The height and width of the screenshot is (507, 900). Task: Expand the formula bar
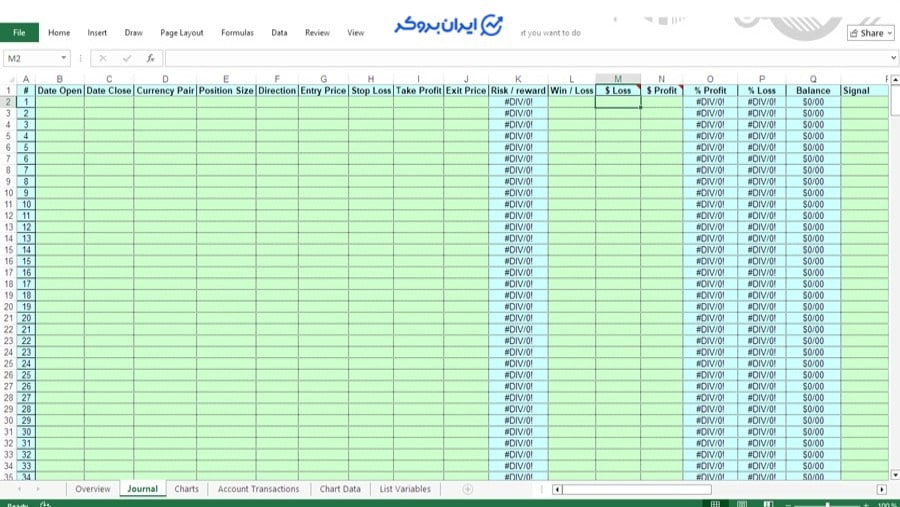point(891,59)
